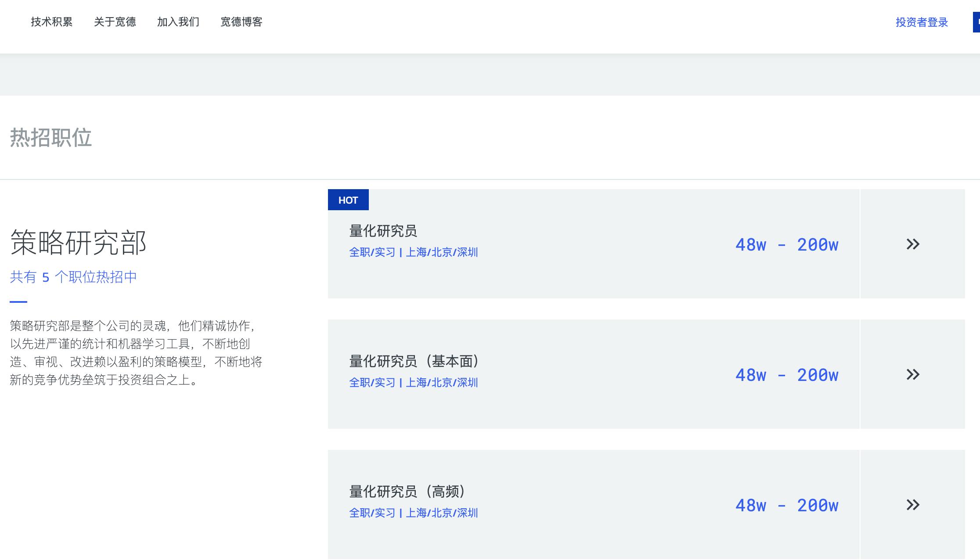Open the 量化研究员（高频） job title
Viewport: 980px width, 560px height.
(x=407, y=492)
